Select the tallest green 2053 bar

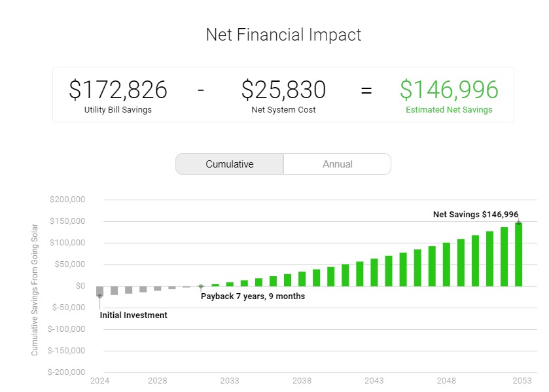[518, 255]
